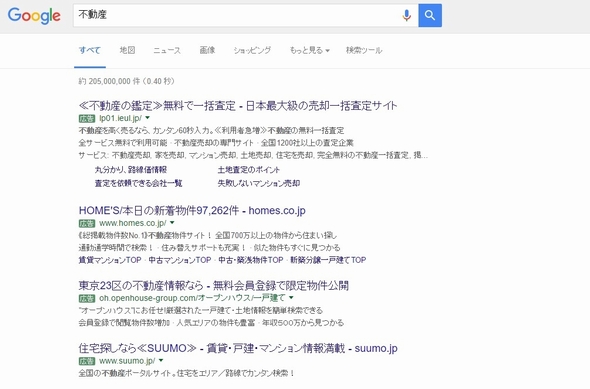Expand the もっと見る dropdown
The image size is (590, 389).
click(x=309, y=50)
